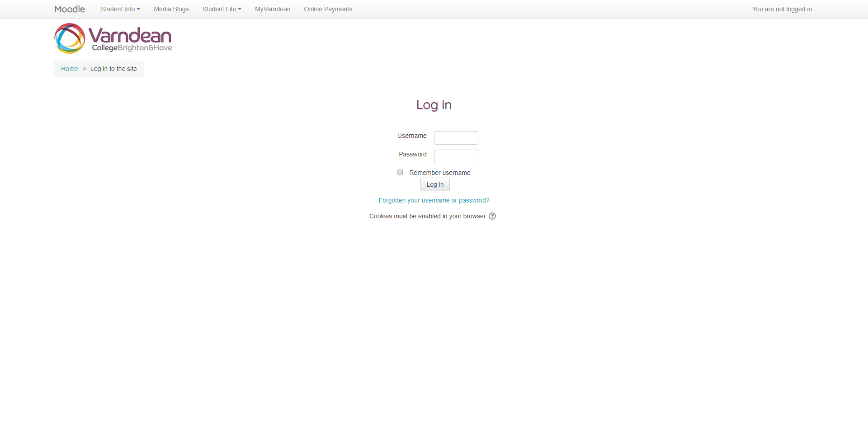Image resolution: width=868 pixels, height=438 pixels.
Task: Expand the Student Info dropdown menu
Action: (x=120, y=9)
